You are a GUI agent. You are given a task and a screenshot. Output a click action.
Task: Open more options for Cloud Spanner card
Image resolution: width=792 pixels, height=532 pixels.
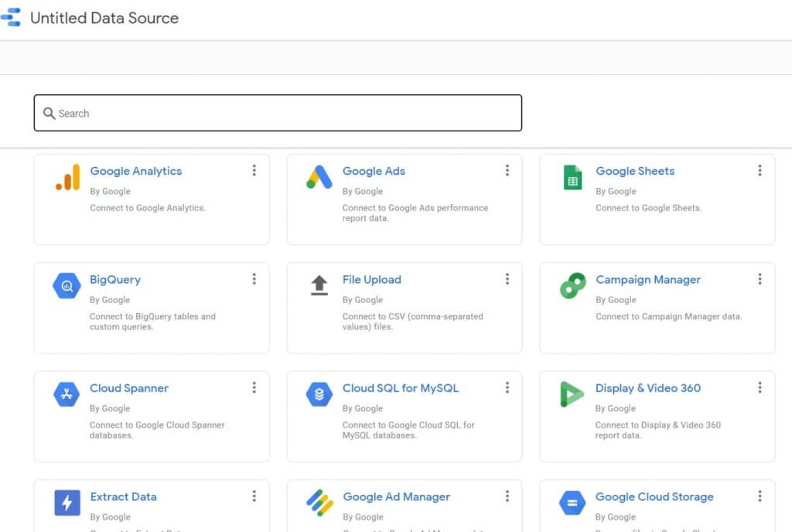point(254,387)
